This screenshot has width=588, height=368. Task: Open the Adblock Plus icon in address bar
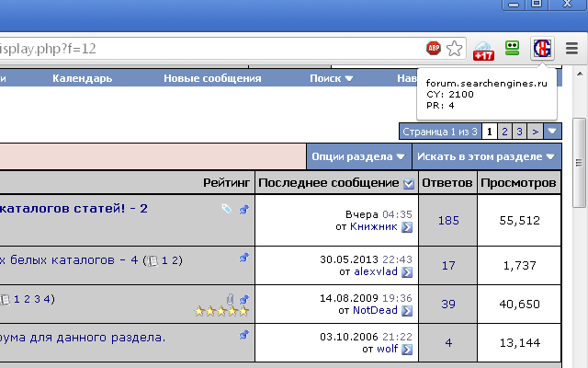(434, 48)
